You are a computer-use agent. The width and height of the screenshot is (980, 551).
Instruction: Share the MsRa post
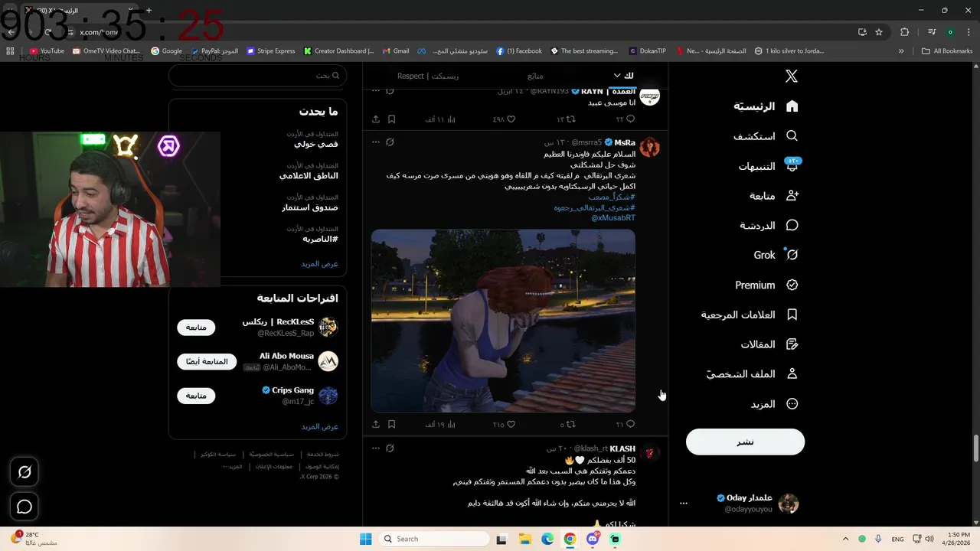pos(375,424)
